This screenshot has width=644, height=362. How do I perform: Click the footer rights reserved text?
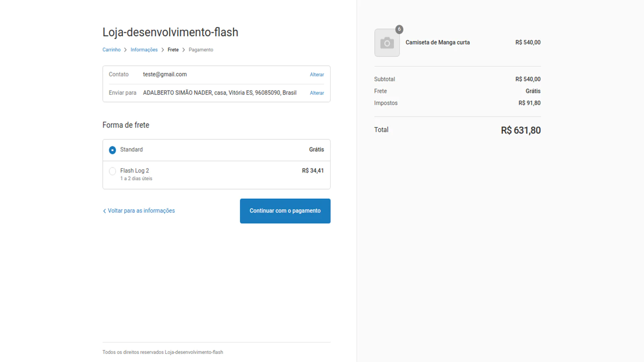163,352
